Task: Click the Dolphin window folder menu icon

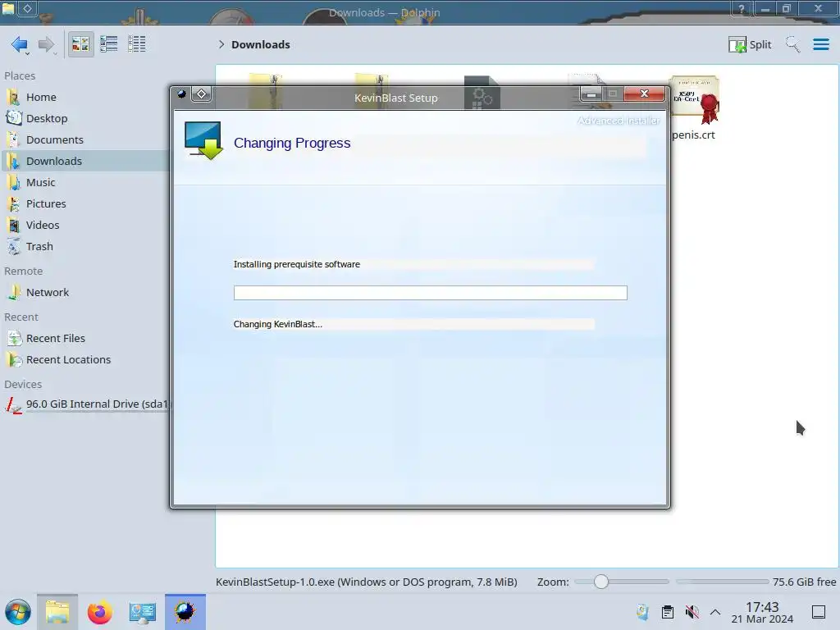Action: pyautogui.click(x=8, y=8)
